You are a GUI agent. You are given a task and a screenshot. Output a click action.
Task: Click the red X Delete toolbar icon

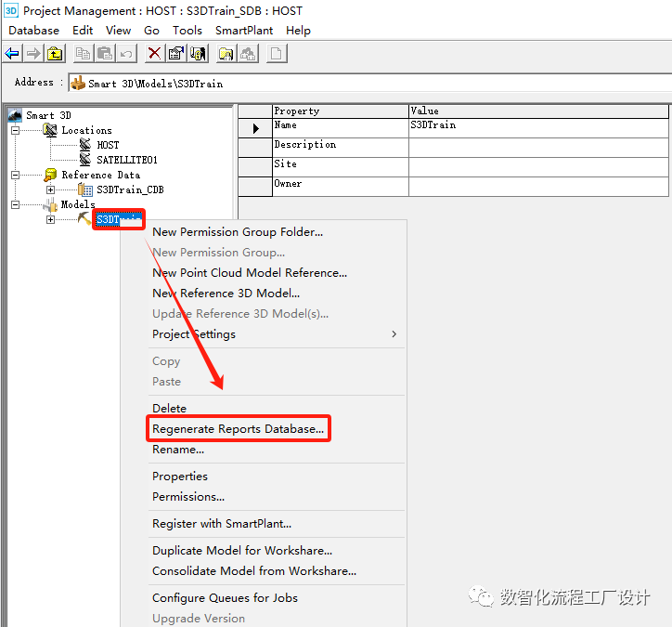pos(155,54)
